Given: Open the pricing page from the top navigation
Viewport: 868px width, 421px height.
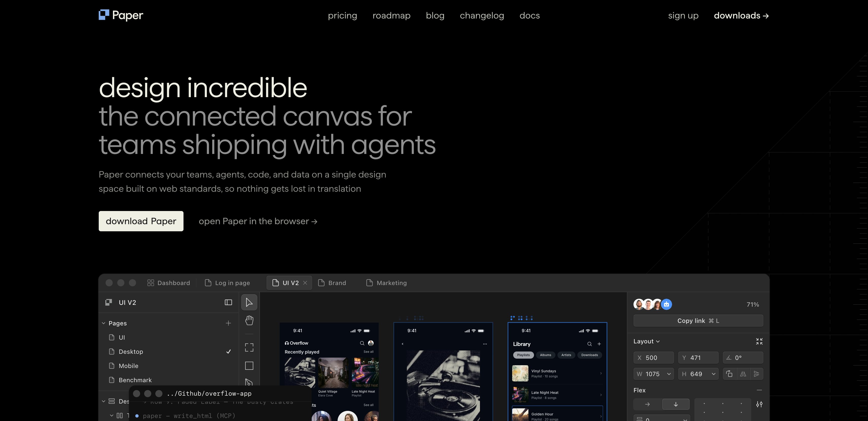Looking at the screenshot, I should click(342, 15).
